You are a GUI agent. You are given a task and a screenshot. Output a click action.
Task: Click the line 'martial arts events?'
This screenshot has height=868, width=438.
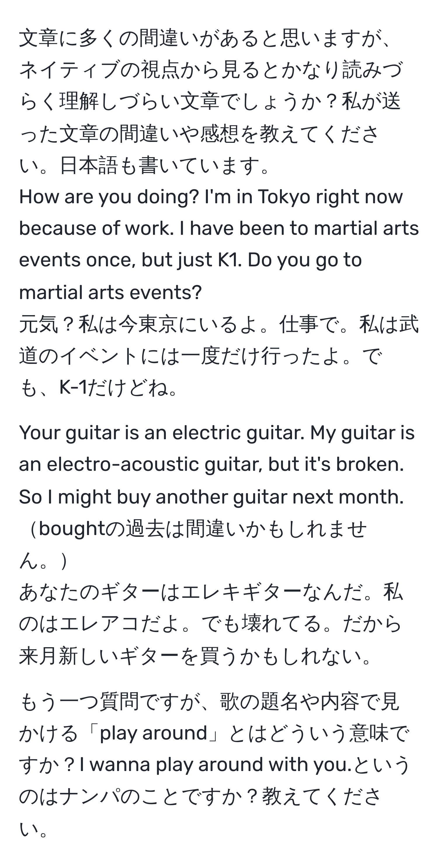coord(110,292)
